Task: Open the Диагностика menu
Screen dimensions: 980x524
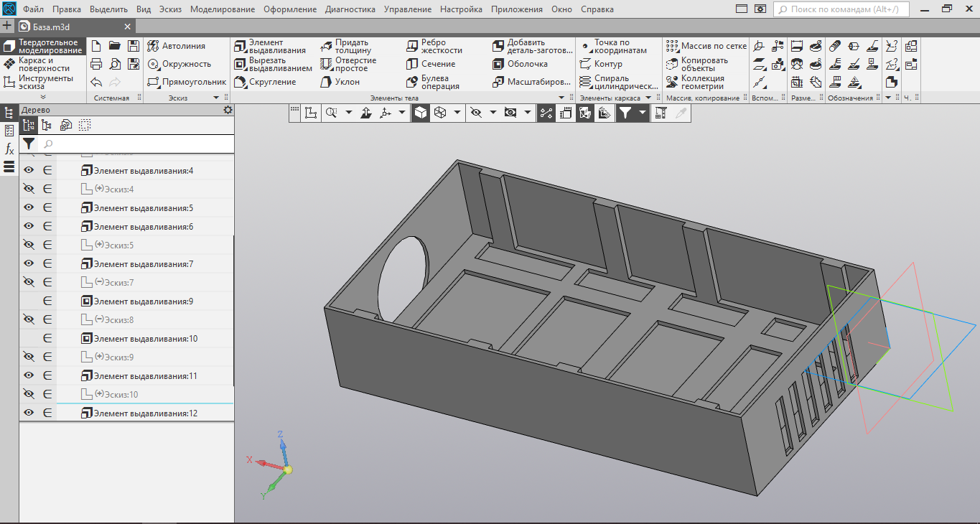Action: point(350,9)
